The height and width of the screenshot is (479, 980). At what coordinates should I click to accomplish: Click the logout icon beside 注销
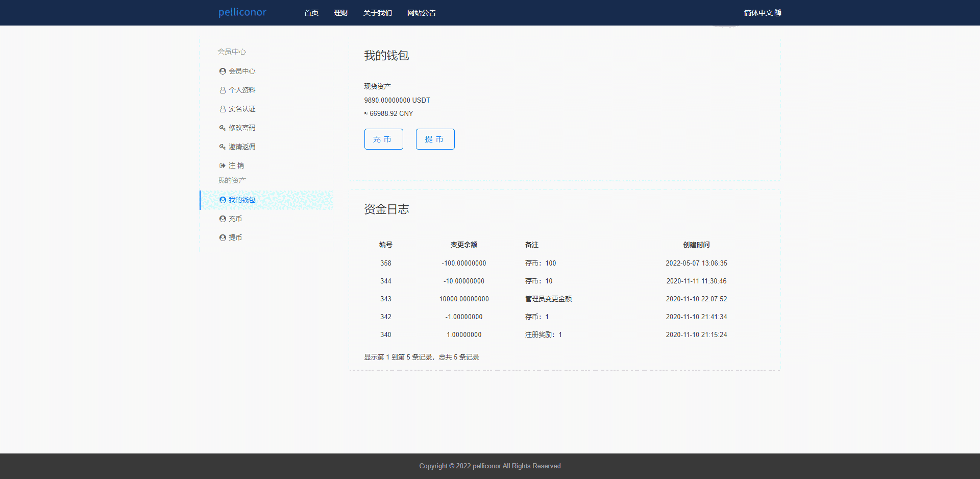(223, 166)
